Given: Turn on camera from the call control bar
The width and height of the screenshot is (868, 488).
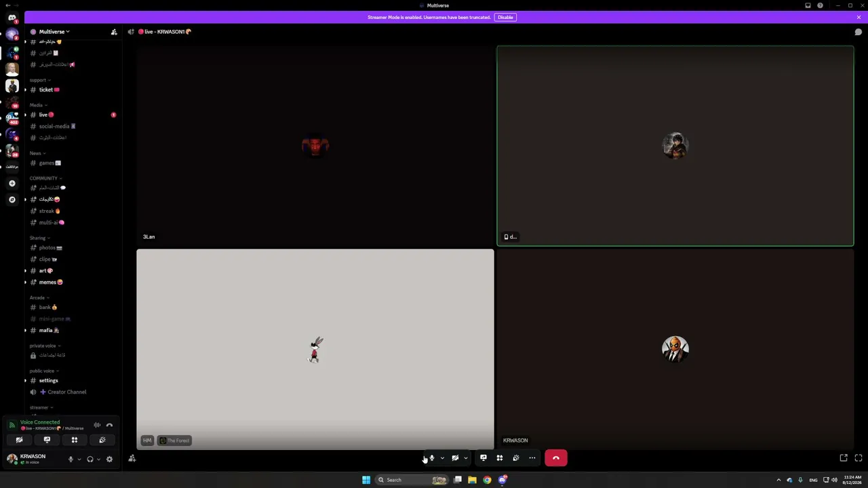Looking at the screenshot, I should [455, 458].
